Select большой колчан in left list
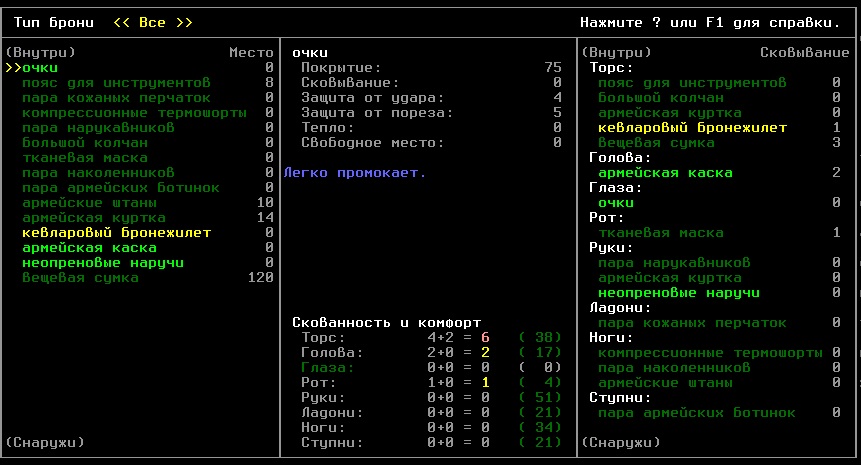This screenshot has width=861, height=465. click(x=85, y=143)
